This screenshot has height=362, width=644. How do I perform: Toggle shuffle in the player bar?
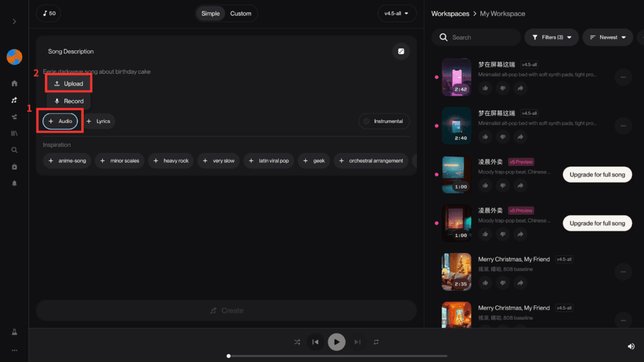(297, 342)
